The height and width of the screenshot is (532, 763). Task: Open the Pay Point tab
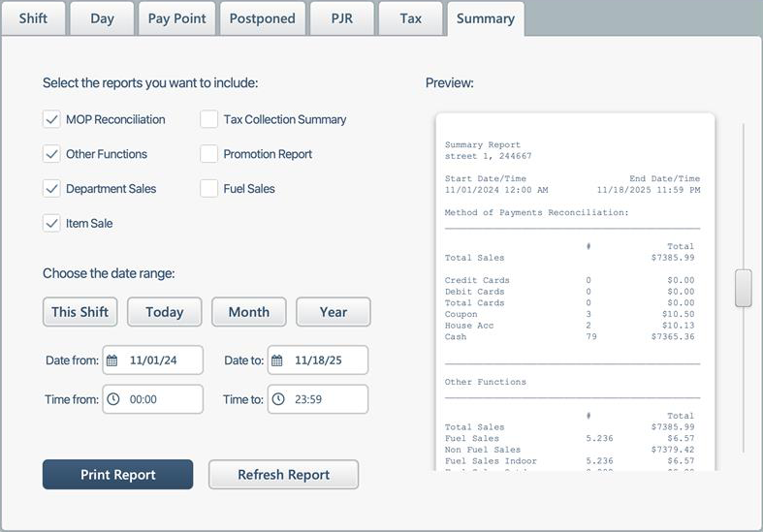coord(177,18)
